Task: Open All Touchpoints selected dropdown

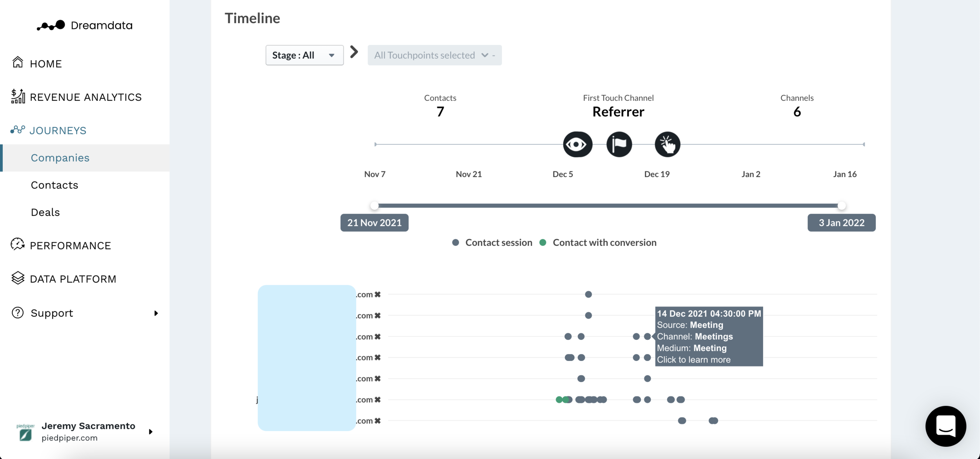Action: tap(434, 55)
